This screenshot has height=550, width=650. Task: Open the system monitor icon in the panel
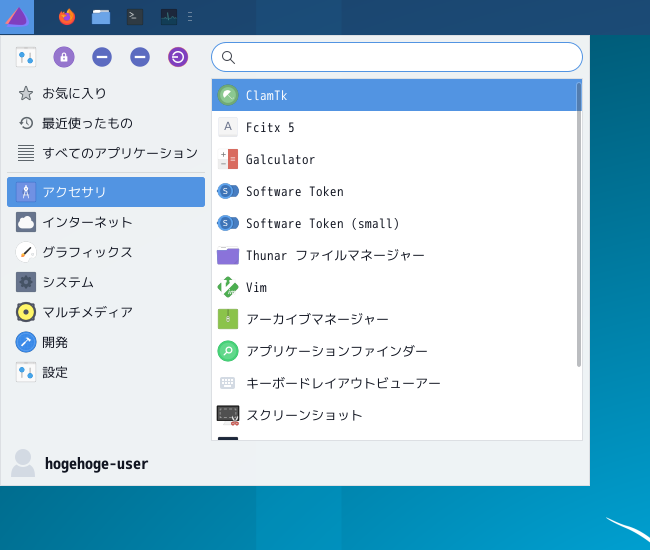pos(169,17)
